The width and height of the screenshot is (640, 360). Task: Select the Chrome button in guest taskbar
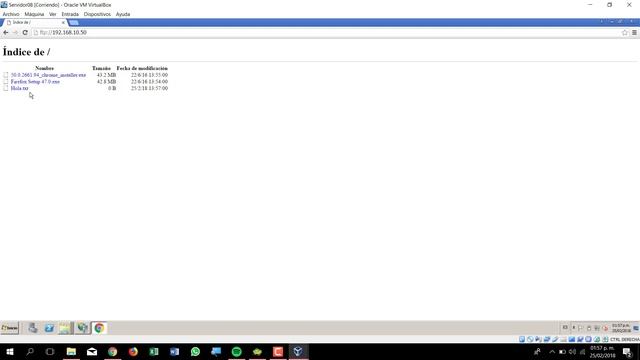point(99,328)
